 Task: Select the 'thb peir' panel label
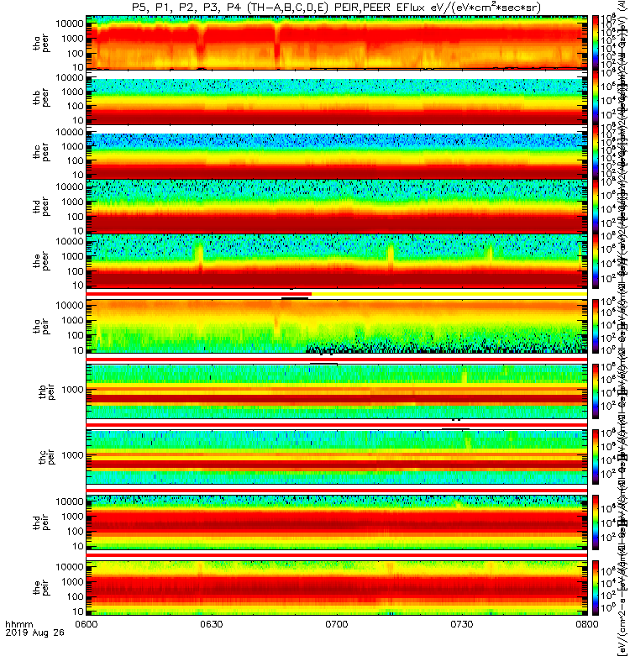(x=47, y=391)
